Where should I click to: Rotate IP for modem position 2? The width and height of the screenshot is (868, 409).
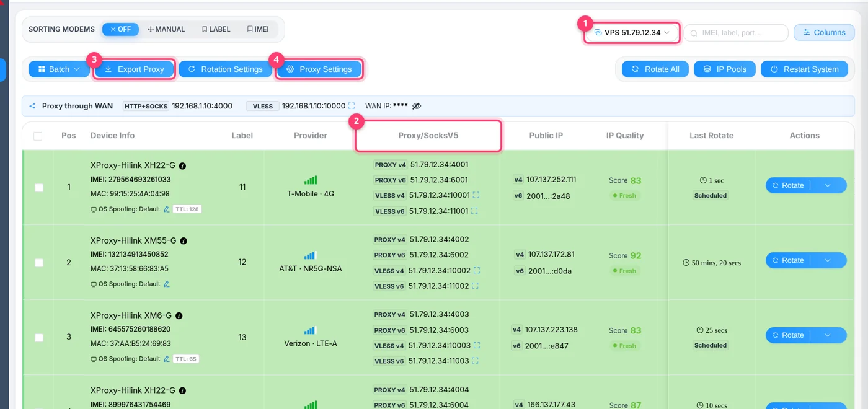(788, 260)
